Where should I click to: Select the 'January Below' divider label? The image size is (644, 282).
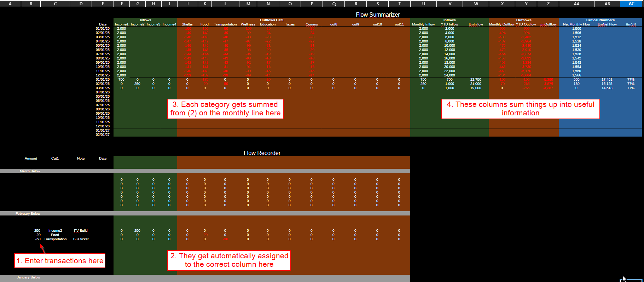pos(29,277)
